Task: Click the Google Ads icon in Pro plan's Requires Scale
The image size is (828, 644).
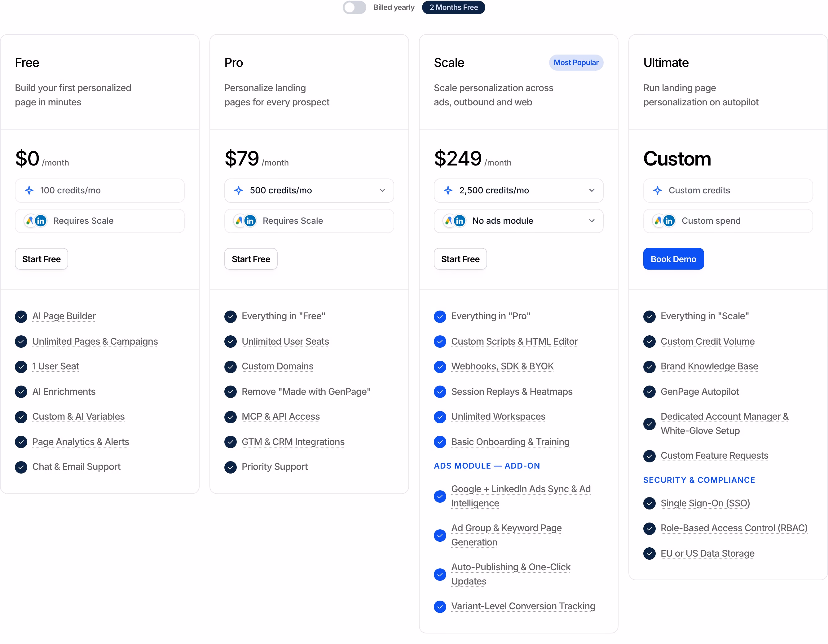Action: (239, 221)
